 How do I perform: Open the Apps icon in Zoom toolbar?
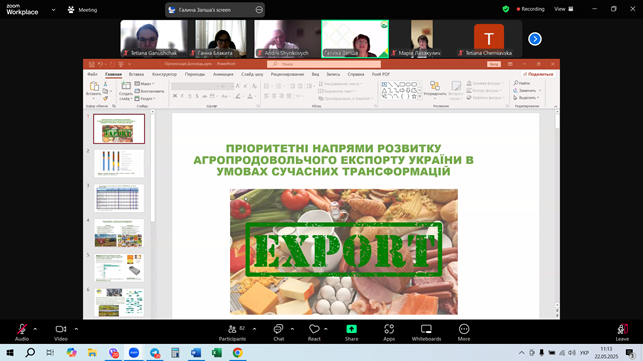click(389, 329)
